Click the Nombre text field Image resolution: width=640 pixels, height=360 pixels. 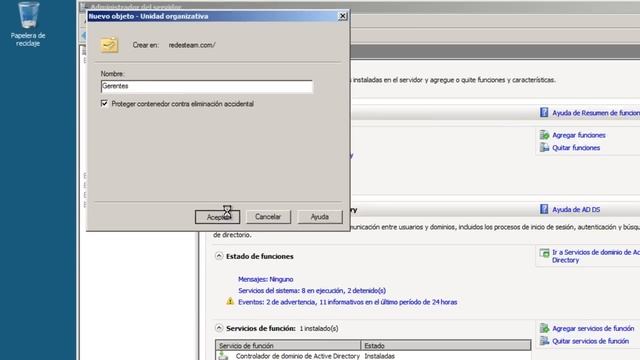click(x=207, y=86)
